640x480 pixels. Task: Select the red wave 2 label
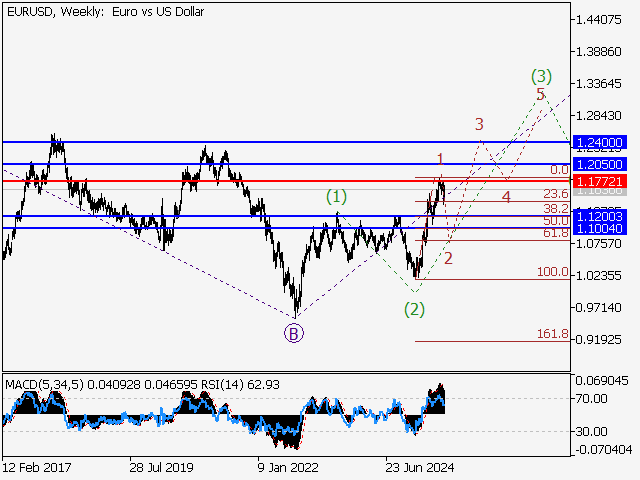coord(449,258)
